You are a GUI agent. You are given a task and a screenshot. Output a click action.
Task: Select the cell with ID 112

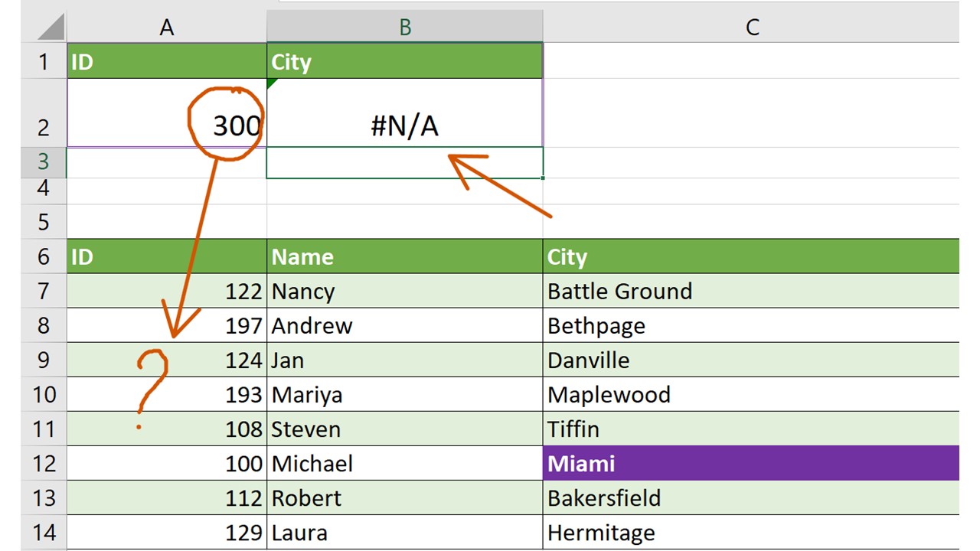point(167,497)
